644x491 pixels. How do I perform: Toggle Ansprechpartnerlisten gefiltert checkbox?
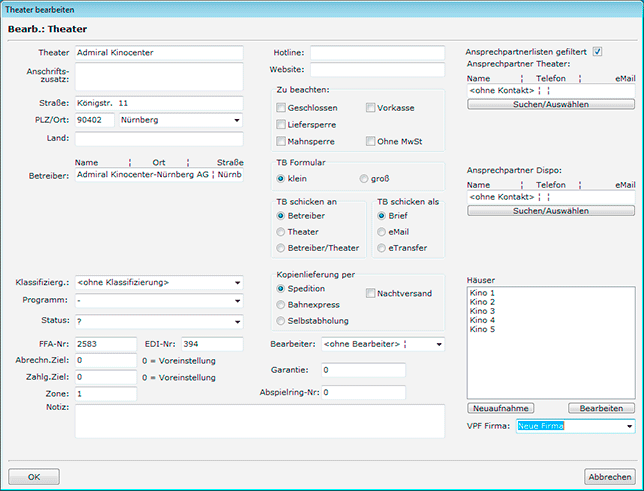point(597,52)
